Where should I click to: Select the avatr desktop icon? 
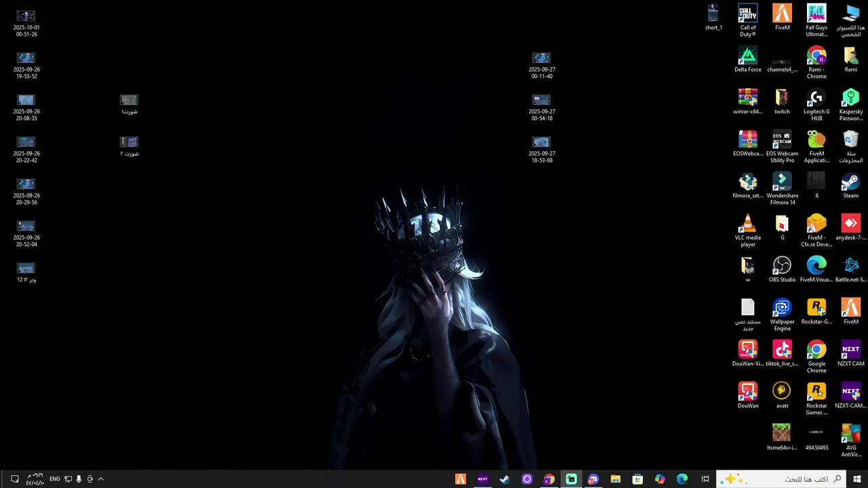point(782,396)
